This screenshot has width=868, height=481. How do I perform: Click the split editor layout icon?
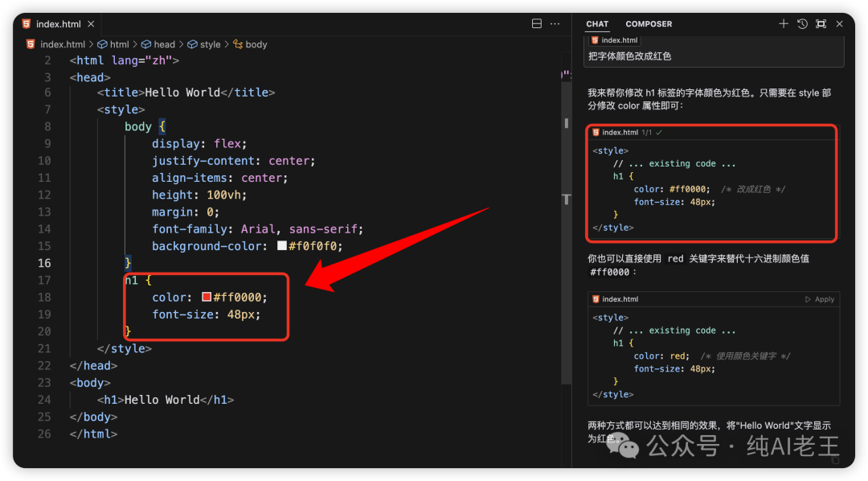click(537, 24)
